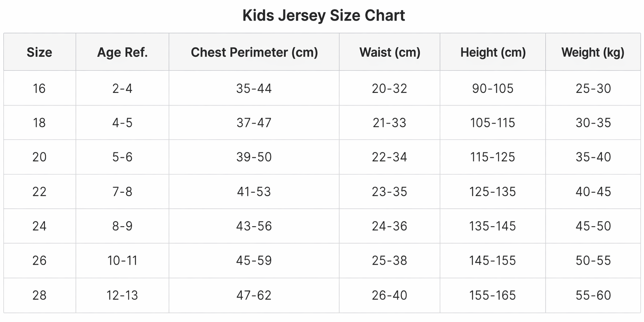Image resolution: width=644 pixels, height=322 pixels.
Task: Select weight value 55-60
Action: [x=593, y=295]
